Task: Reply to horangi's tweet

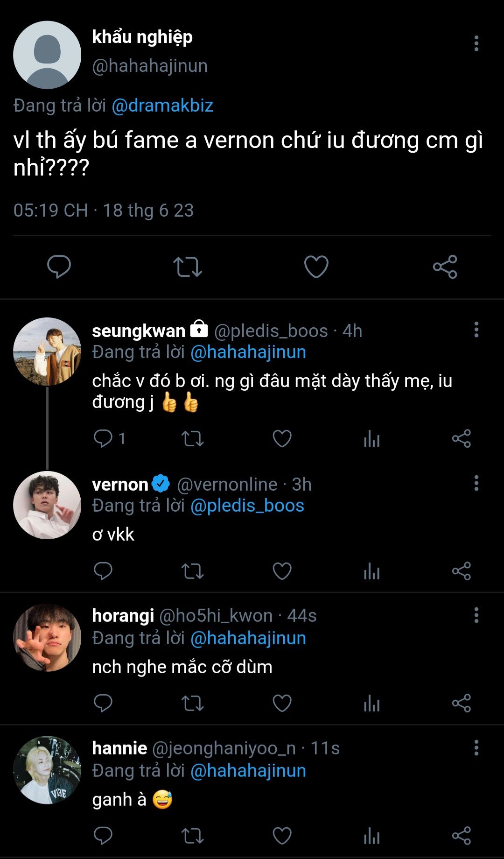Action: point(103,703)
